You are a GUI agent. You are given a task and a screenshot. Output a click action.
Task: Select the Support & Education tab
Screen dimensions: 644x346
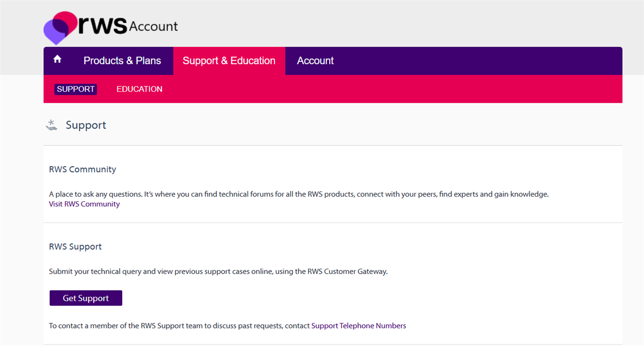click(229, 61)
